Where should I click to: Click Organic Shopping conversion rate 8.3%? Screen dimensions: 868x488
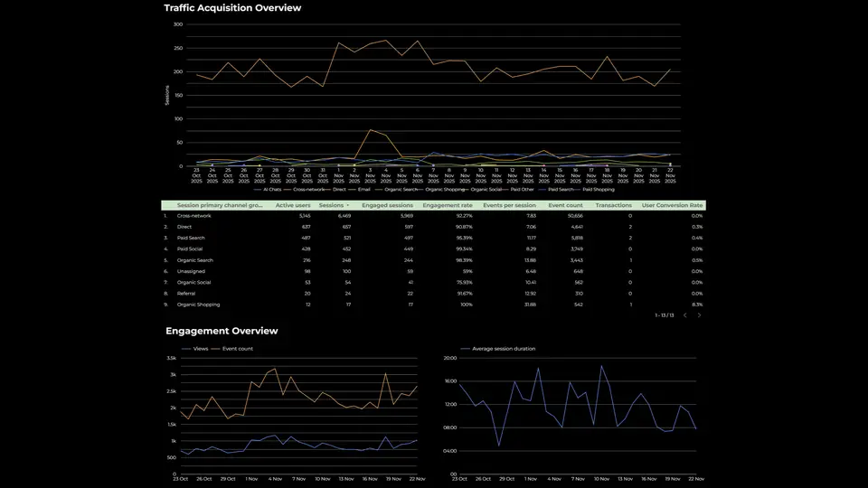click(697, 305)
